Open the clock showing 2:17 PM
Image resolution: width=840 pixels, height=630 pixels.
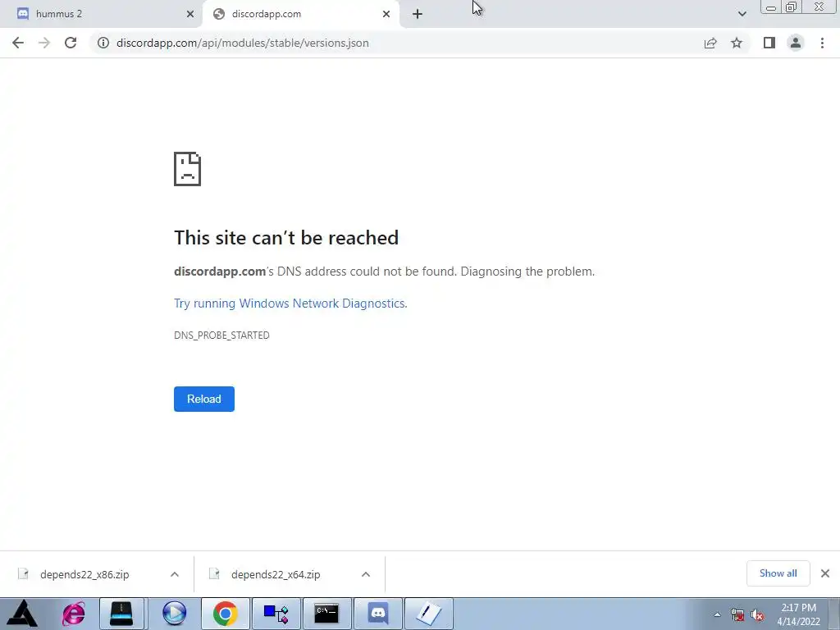(x=798, y=614)
